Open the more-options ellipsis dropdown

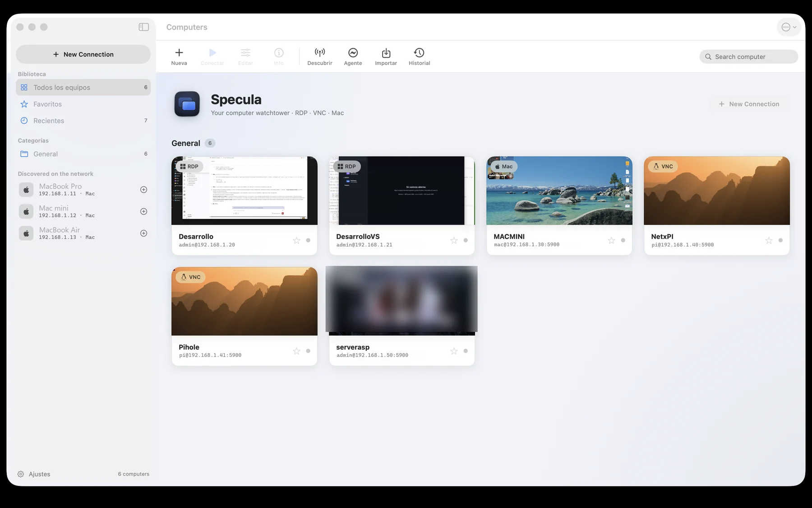789,27
